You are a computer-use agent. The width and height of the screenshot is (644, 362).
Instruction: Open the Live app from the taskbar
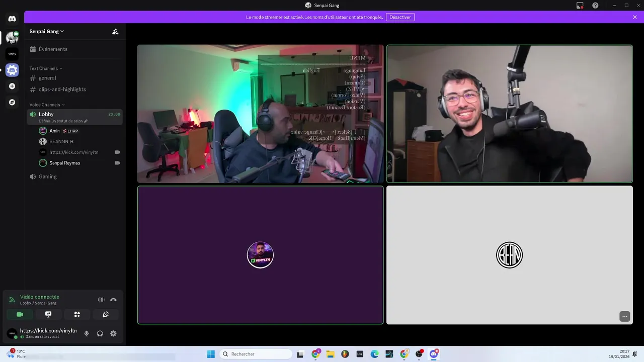point(360,354)
